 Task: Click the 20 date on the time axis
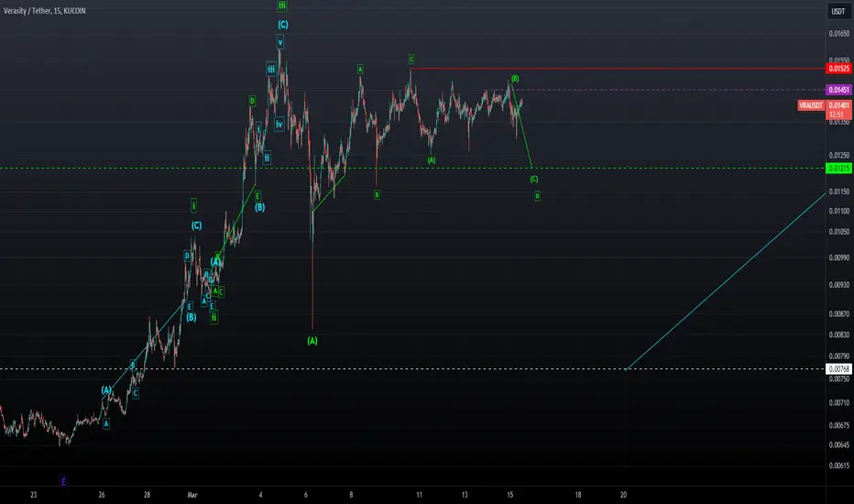624,495
